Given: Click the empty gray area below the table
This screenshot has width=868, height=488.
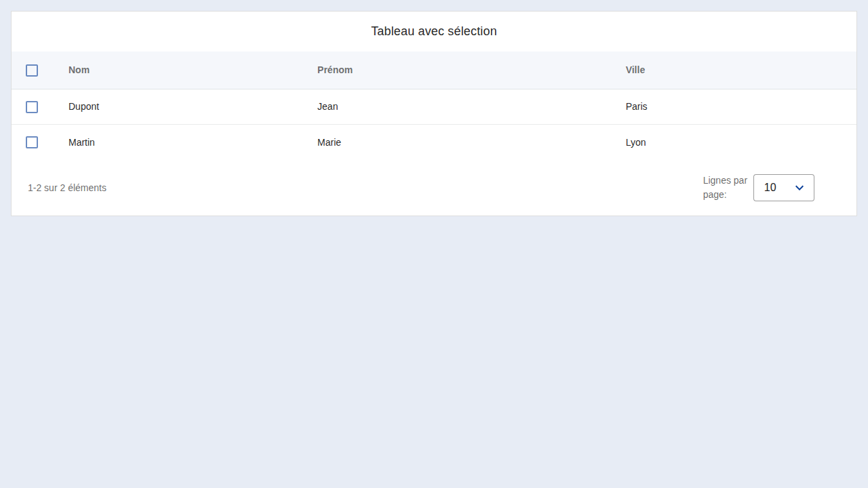Looking at the screenshot, I should tap(434, 352).
